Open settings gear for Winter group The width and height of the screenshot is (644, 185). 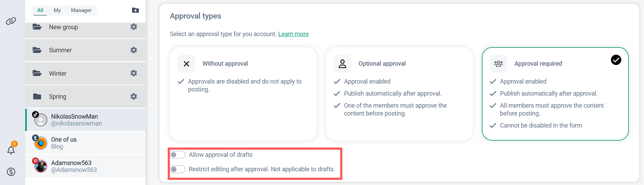134,73
